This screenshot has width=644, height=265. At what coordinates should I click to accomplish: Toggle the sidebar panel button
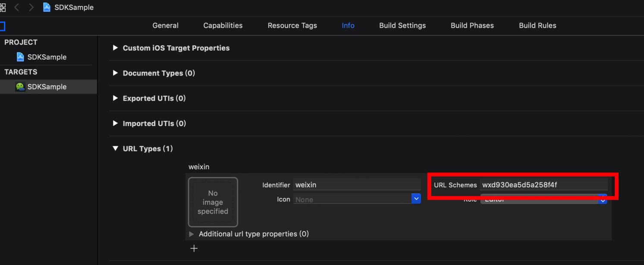click(x=2, y=26)
